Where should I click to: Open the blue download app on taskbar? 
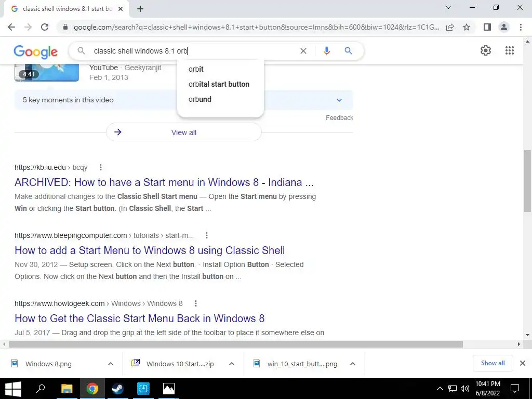pyautogui.click(x=143, y=389)
